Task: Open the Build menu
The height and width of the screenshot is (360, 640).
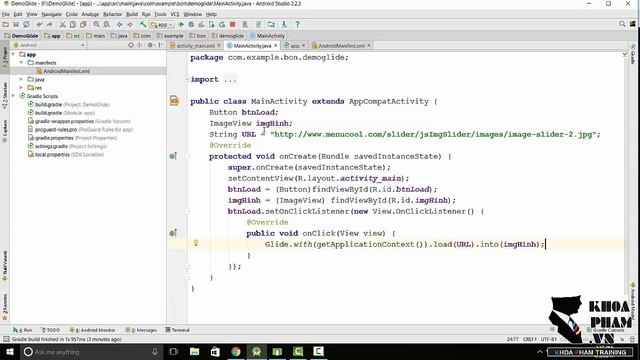Action: 132,14
